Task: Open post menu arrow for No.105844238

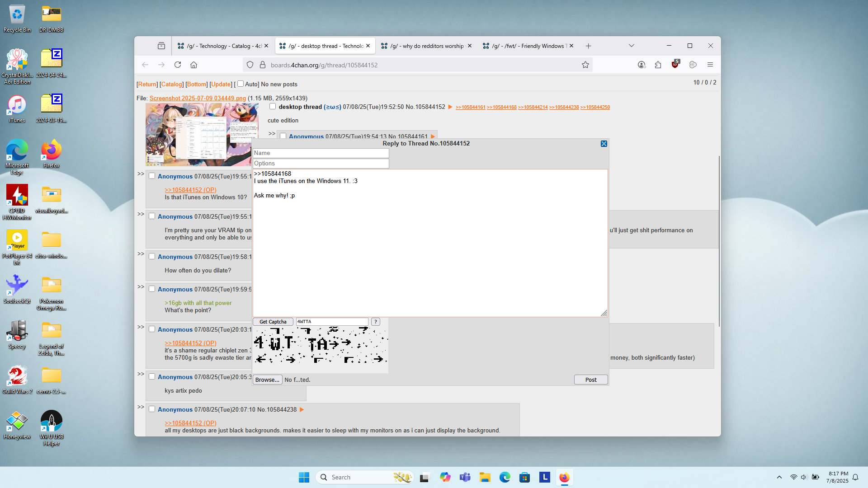Action: 302,410
